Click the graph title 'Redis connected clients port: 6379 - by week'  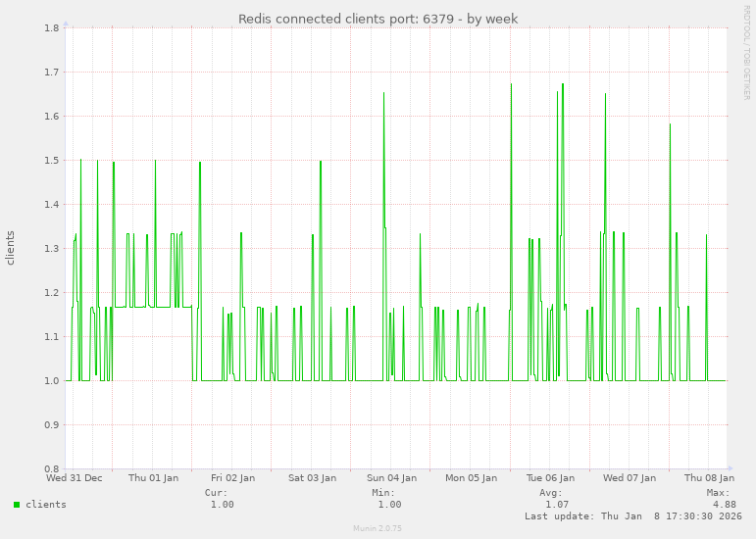(x=378, y=20)
